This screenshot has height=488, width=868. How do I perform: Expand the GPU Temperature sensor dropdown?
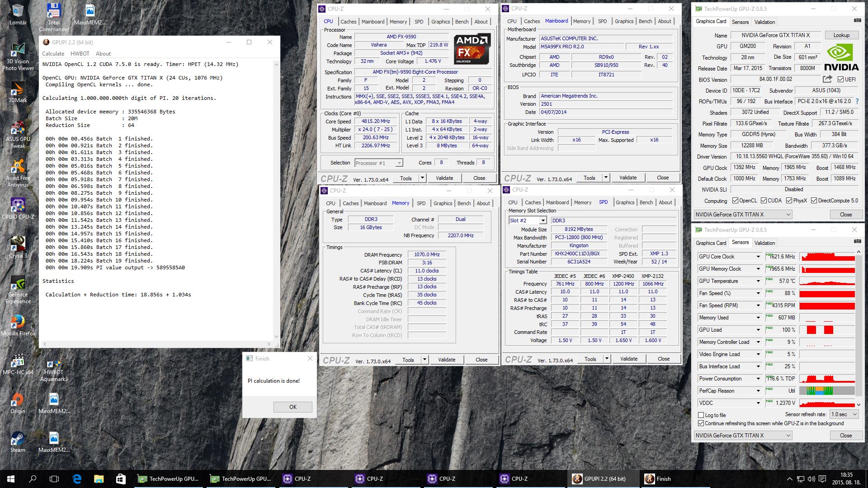[x=758, y=281]
